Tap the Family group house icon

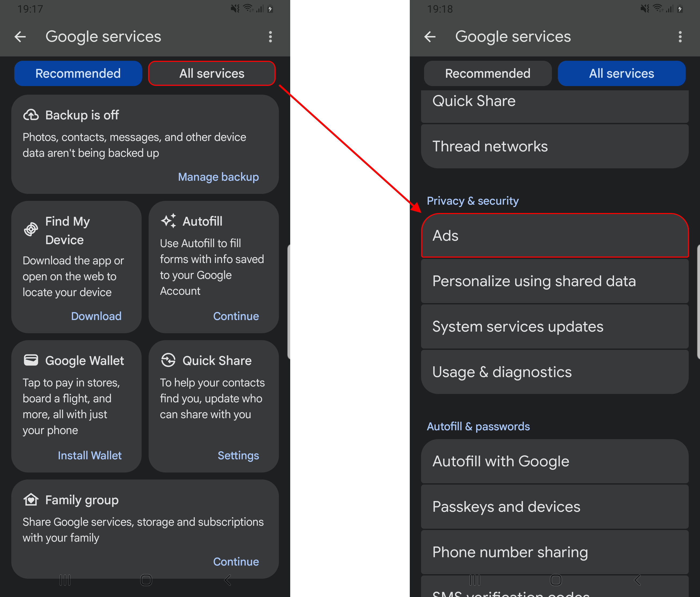31,499
